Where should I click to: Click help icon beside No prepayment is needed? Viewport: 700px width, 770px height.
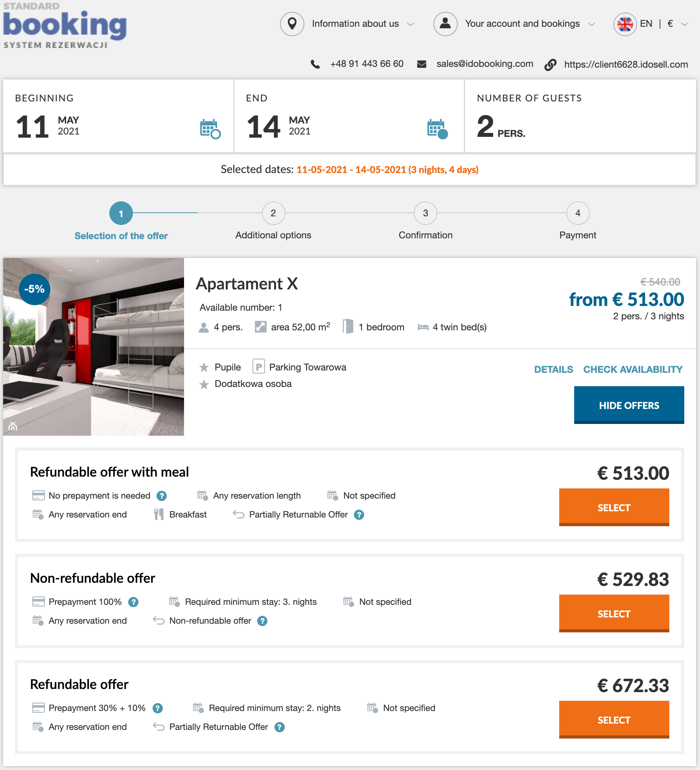(162, 496)
